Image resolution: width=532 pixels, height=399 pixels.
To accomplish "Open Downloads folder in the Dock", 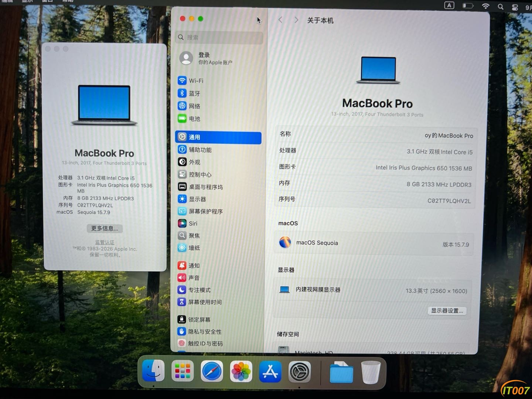I will [x=341, y=372].
